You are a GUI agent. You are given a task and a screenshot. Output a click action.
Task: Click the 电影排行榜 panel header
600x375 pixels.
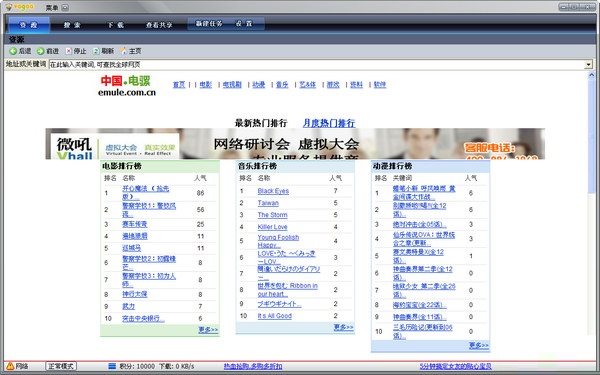point(160,166)
